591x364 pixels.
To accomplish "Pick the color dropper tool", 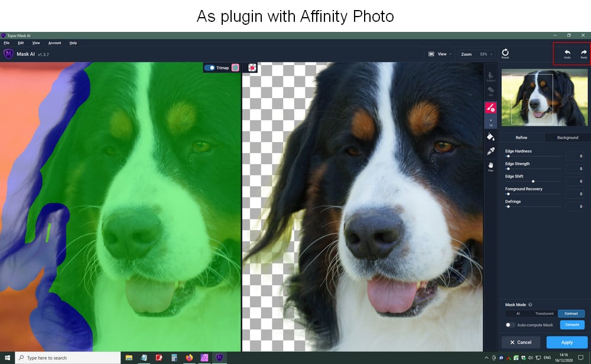I will pos(491,151).
